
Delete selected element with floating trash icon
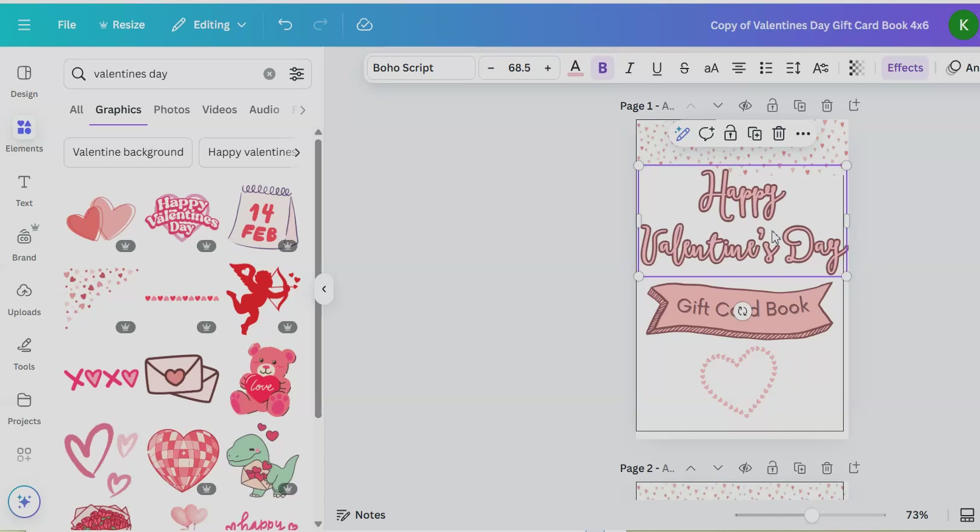click(x=779, y=134)
